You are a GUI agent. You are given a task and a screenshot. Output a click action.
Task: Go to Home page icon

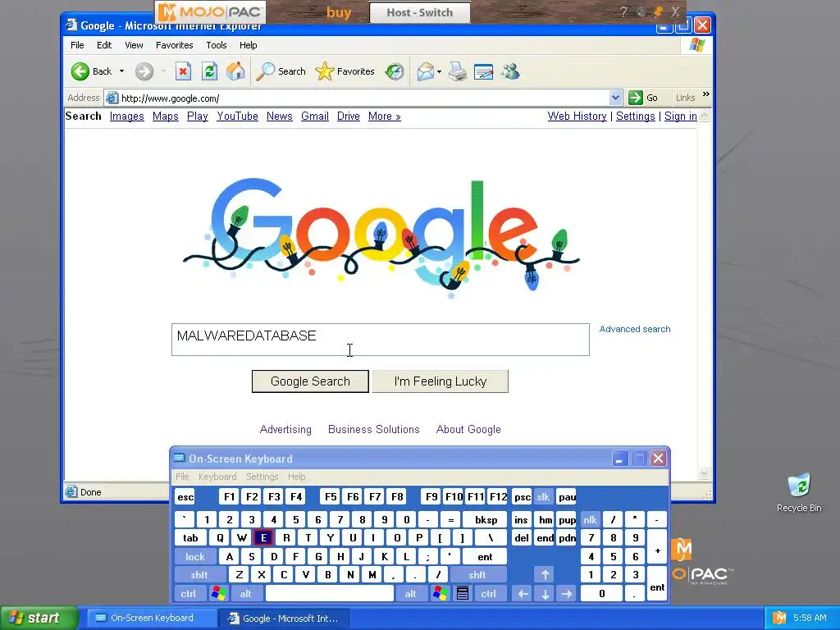[235, 71]
